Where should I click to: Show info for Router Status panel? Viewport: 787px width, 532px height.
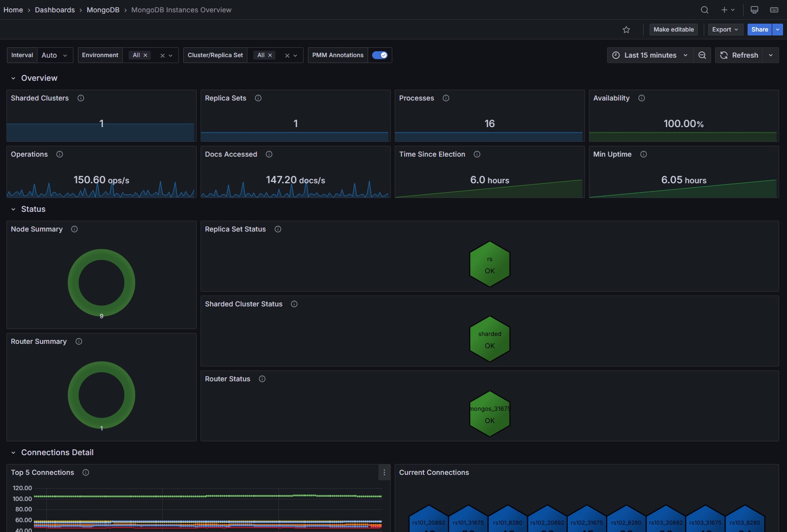coord(262,379)
